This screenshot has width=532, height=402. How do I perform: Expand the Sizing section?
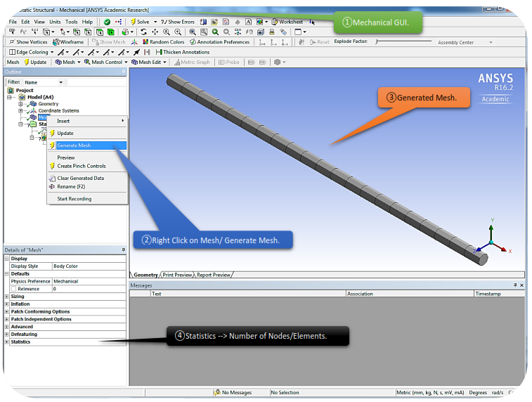(7, 297)
